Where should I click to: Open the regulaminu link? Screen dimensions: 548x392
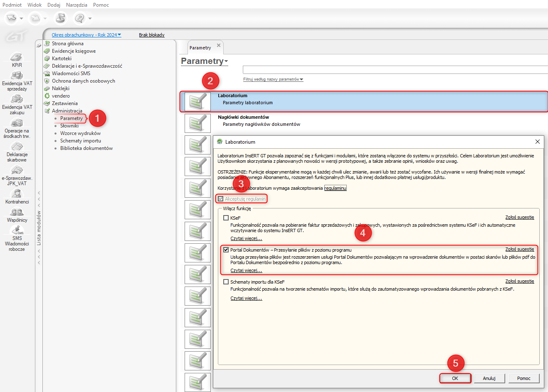[335, 188]
